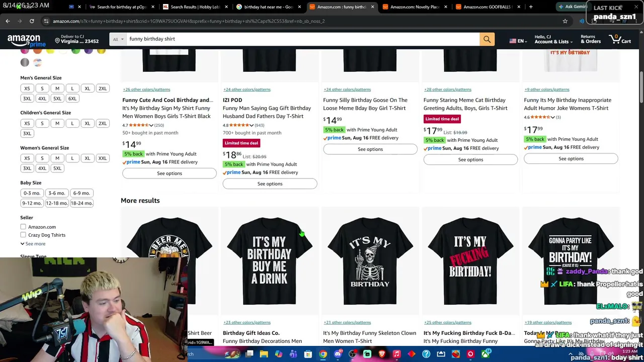Open +26 other colors/patterns link
The height and width of the screenshot is (362, 644).
click(x=146, y=89)
